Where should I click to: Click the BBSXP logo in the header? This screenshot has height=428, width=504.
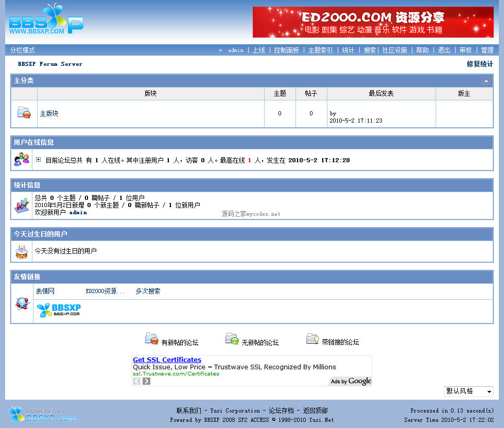click(46, 19)
